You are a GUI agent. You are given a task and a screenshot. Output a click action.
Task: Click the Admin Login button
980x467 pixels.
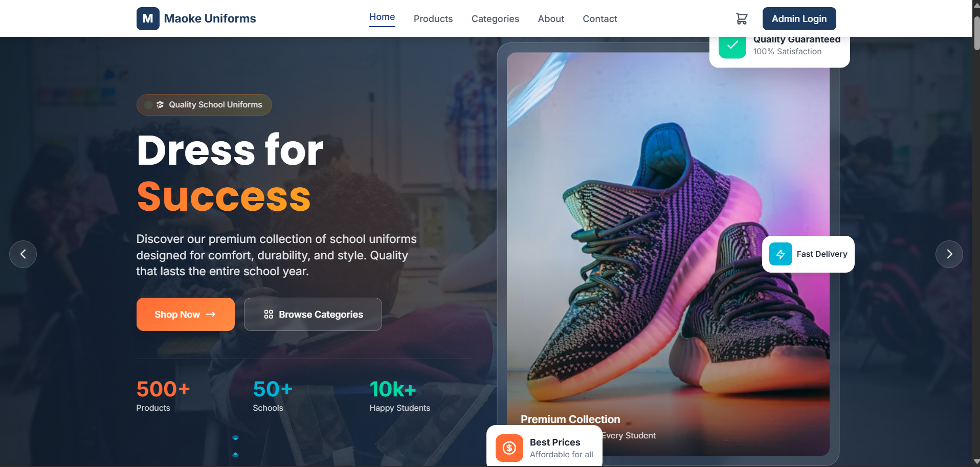(799, 19)
